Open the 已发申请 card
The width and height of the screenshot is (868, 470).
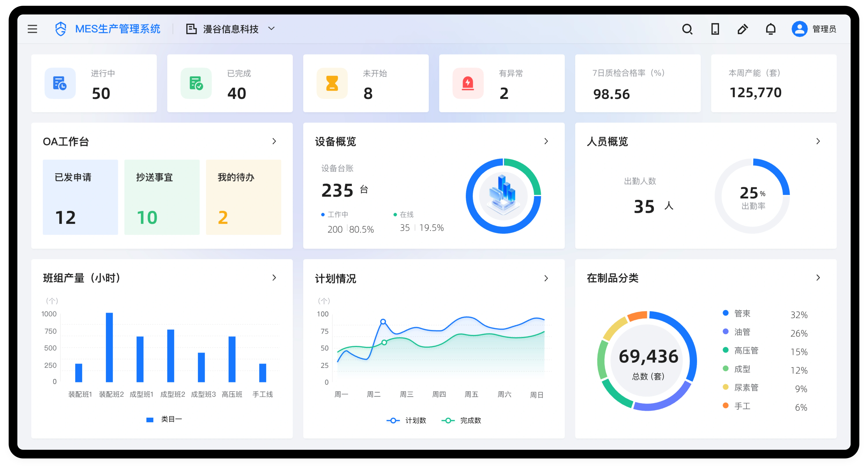tap(80, 197)
